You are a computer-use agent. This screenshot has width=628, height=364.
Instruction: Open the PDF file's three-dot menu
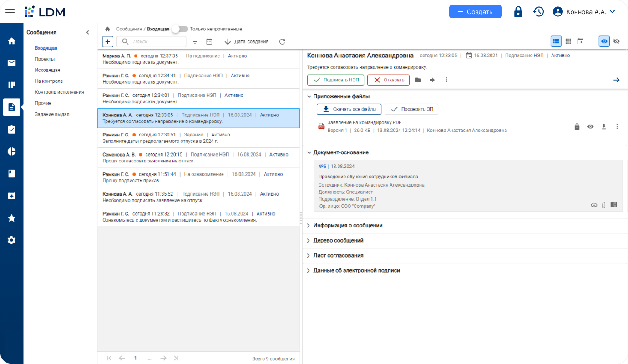(x=617, y=126)
